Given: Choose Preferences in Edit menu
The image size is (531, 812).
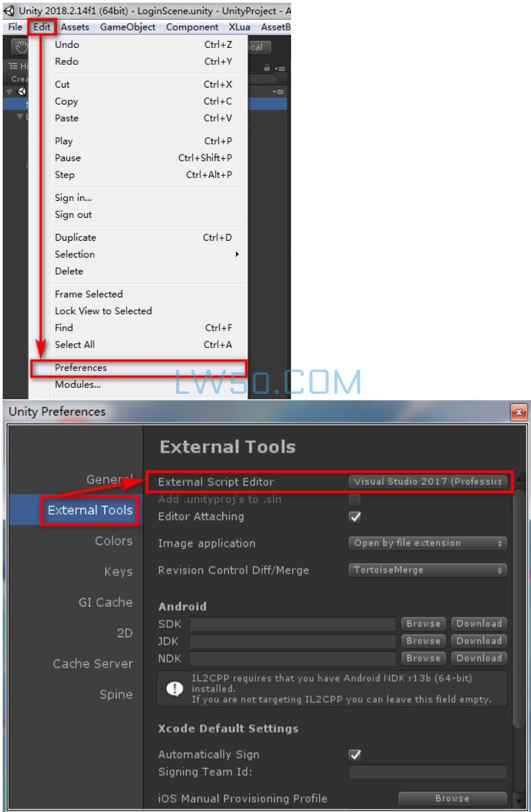Looking at the screenshot, I should 139,368.
